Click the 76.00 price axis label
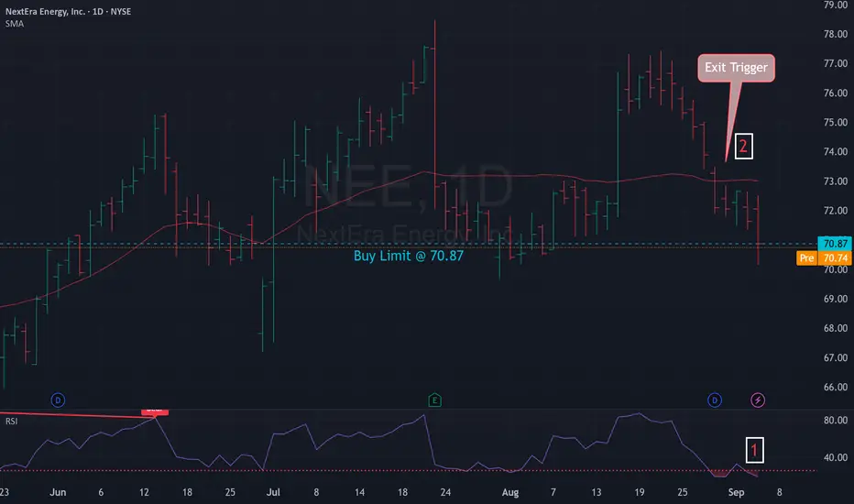The image size is (854, 504). [836, 93]
